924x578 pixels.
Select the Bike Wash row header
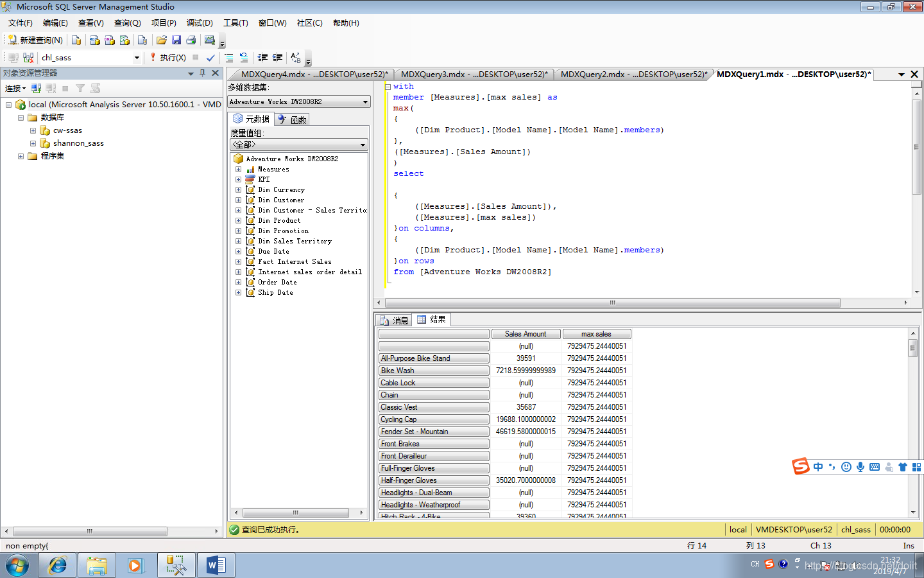pos(434,371)
